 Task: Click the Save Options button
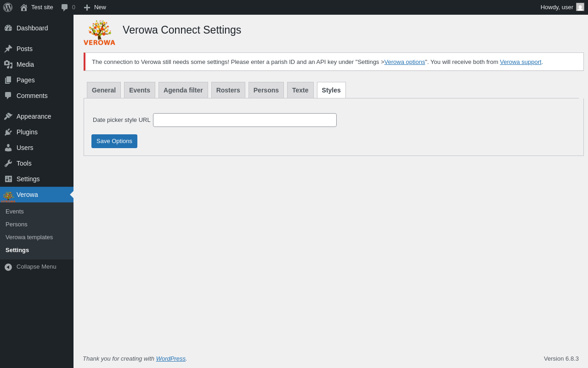[114, 141]
